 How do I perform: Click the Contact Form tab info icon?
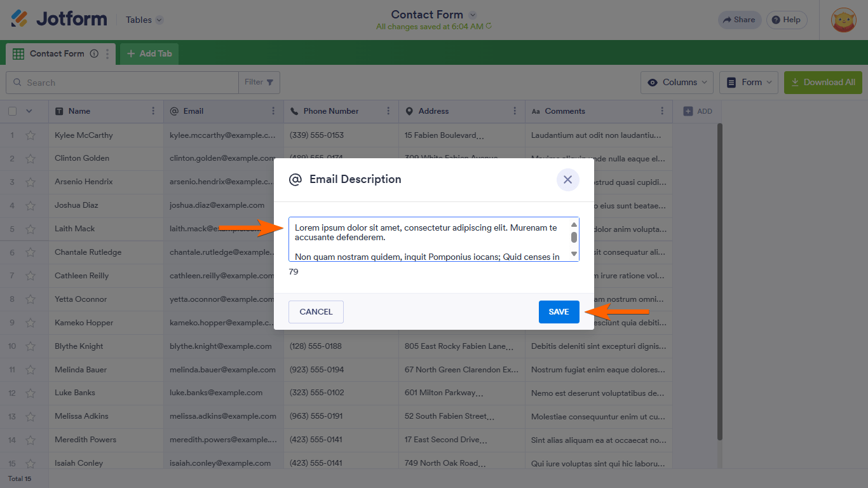point(94,54)
